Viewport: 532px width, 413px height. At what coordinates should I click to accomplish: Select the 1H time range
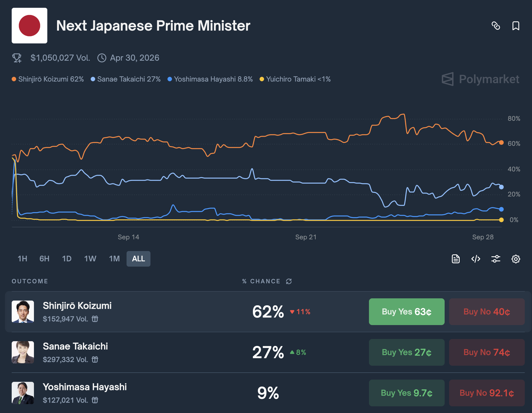tap(22, 259)
